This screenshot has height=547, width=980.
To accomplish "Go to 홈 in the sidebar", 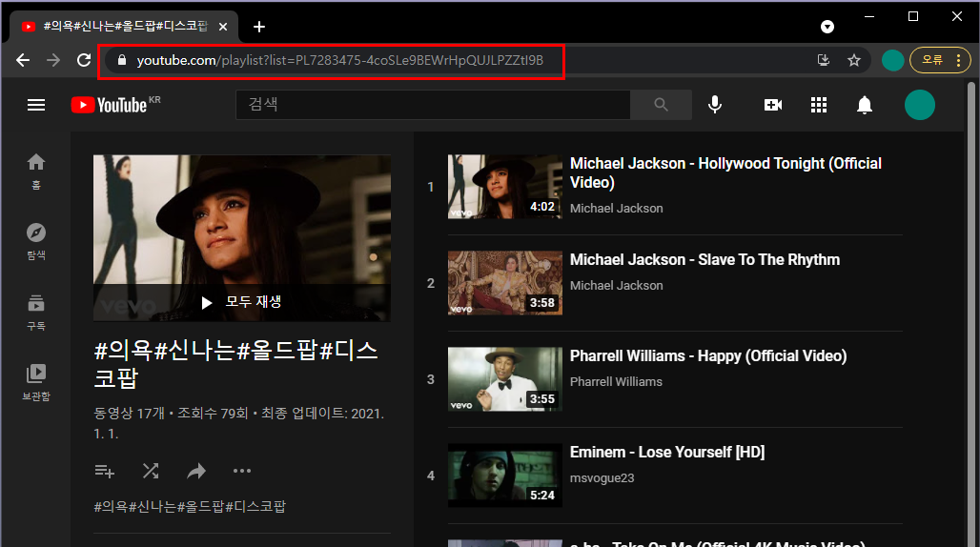I will [x=36, y=172].
